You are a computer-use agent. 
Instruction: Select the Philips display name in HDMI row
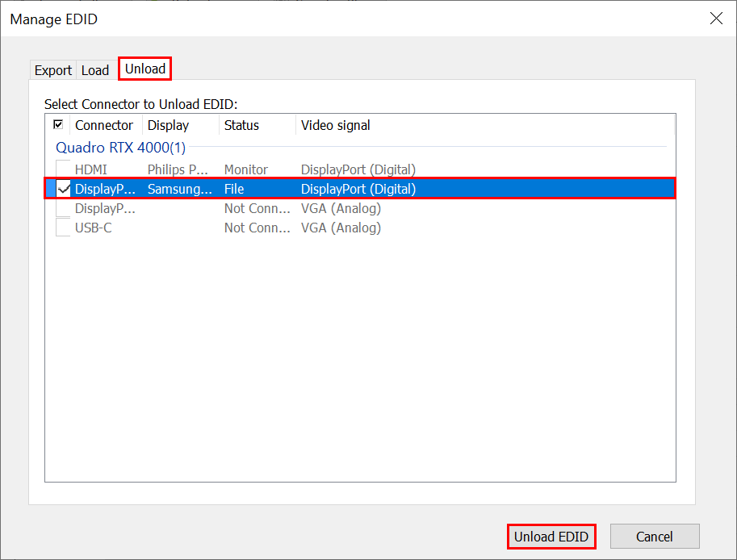[x=178, y=169]
